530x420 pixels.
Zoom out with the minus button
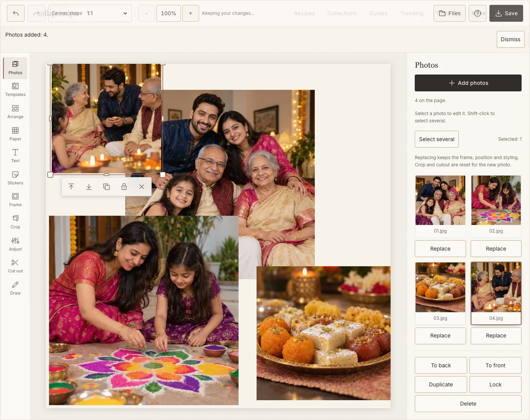[147, 13]
